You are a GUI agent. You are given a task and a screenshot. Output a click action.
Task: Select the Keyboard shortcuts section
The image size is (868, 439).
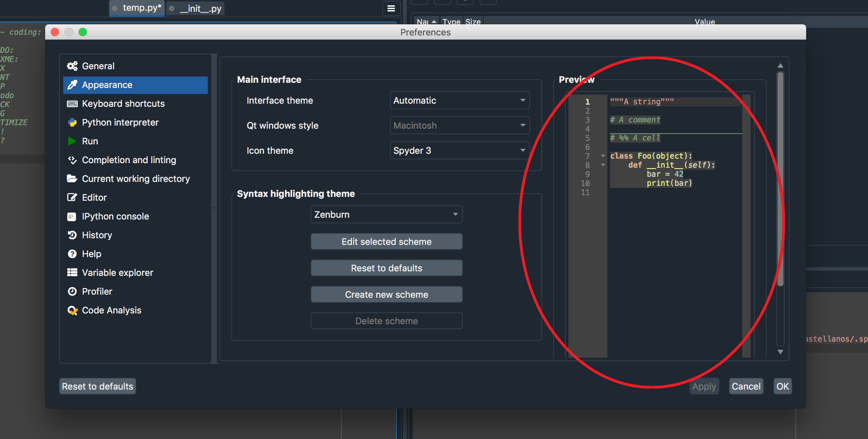click(x=123, y=103)
